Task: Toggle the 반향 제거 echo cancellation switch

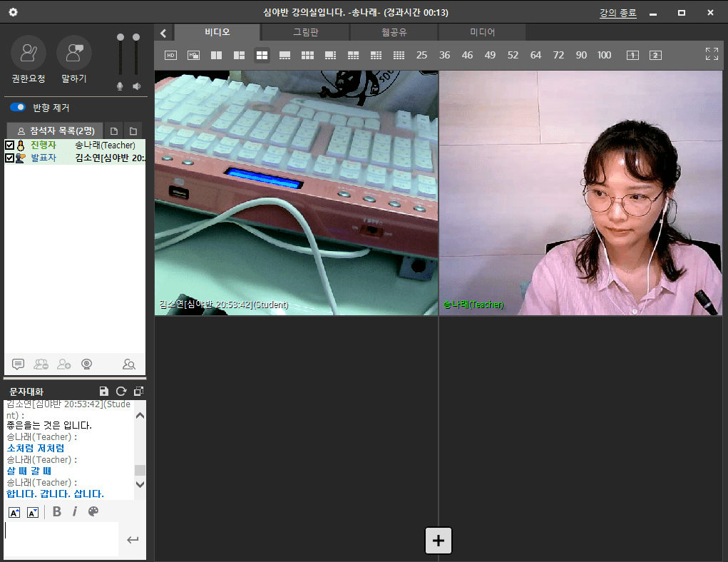Action: (x=18, y=107)
